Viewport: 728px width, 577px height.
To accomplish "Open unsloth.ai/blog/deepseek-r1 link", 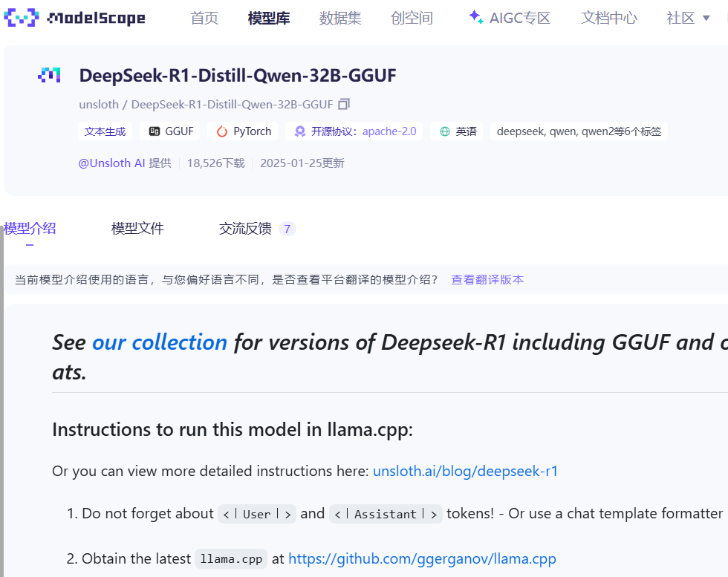I will click(465, 471).
